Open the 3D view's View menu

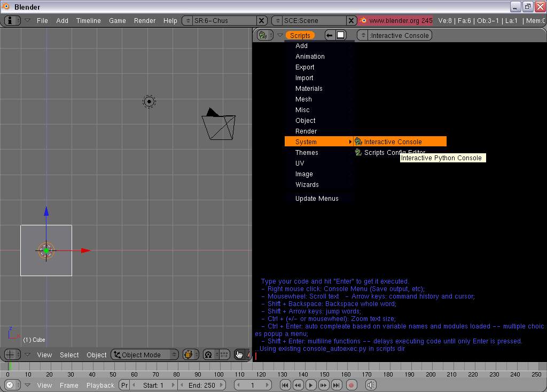44,355
